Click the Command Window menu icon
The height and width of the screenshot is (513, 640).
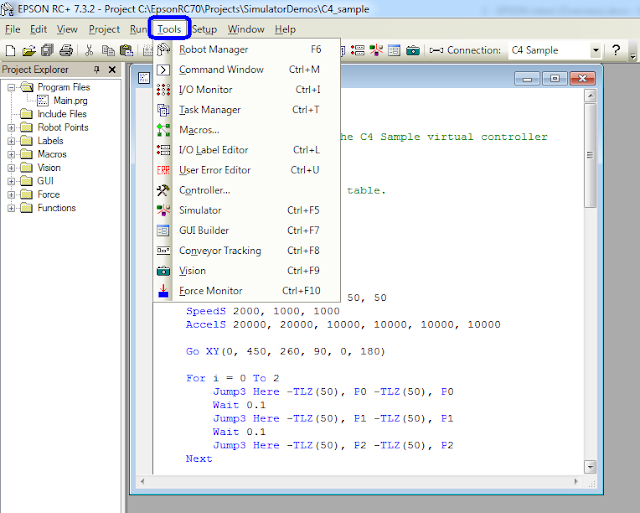point(163,70)
